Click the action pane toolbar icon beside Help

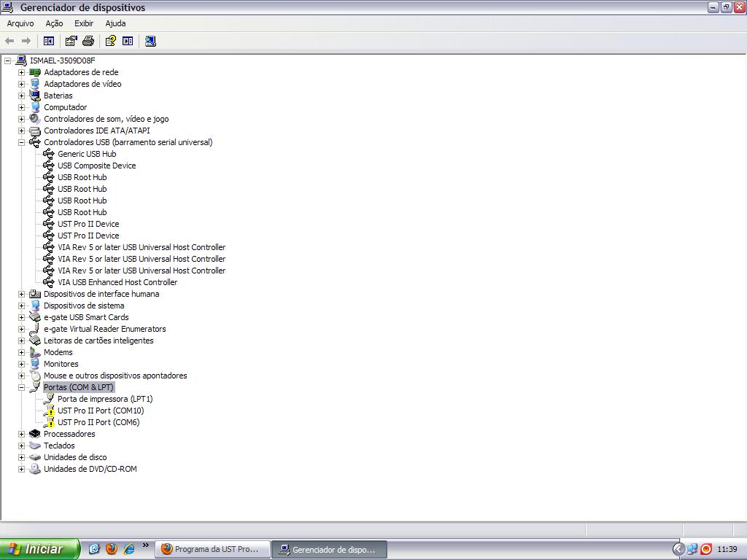[128, 41]
